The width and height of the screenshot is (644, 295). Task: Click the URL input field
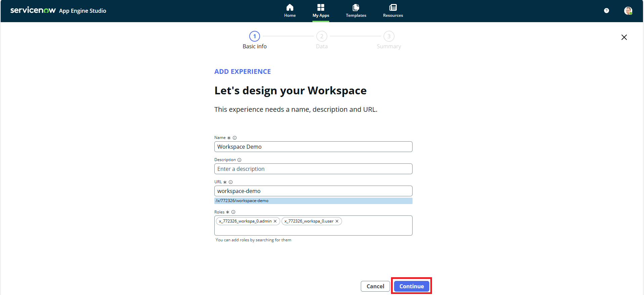click(x=313, y=191)
